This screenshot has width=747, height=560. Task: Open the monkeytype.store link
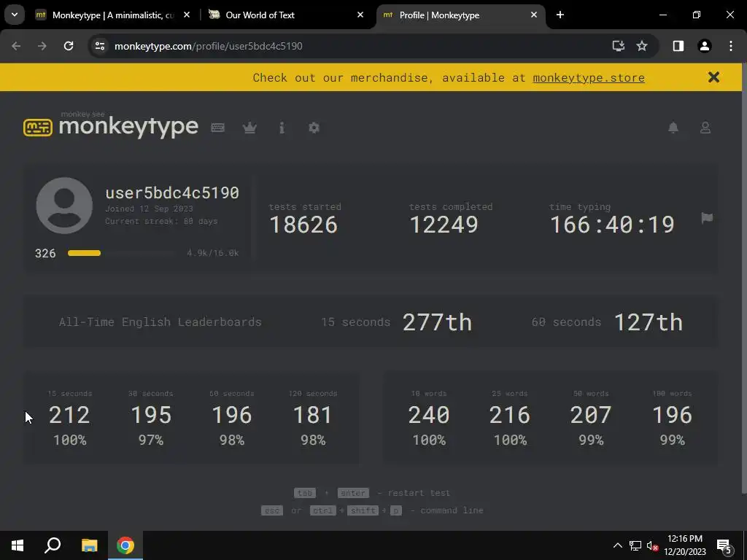[x=589, y=77]
